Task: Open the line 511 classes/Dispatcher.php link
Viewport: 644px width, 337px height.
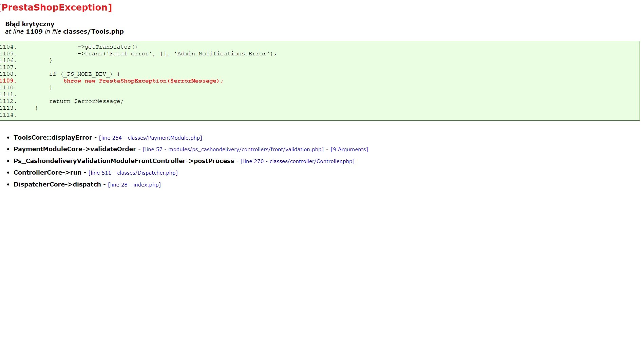Action: 133,173
